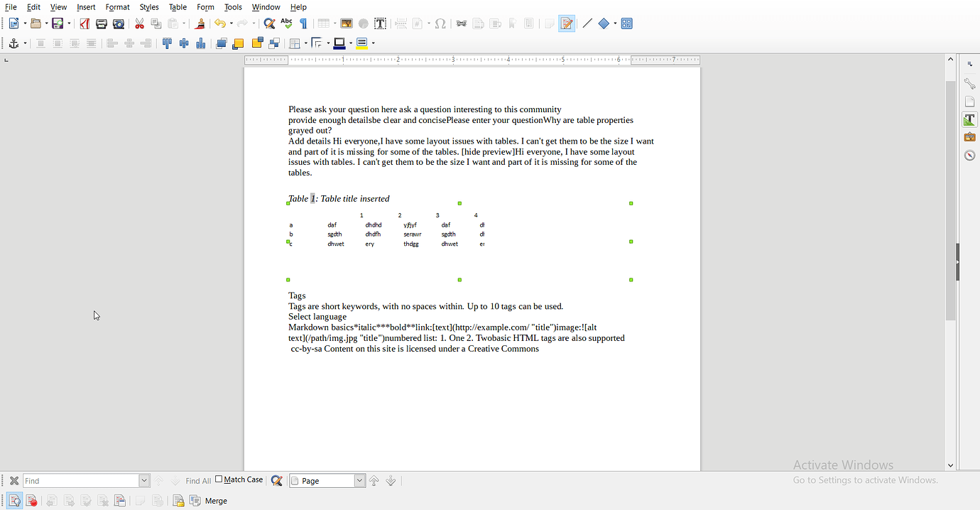Open the Gallery sidebar panel
This screenshot has height=510, width=980.
[x=969, y=136]
